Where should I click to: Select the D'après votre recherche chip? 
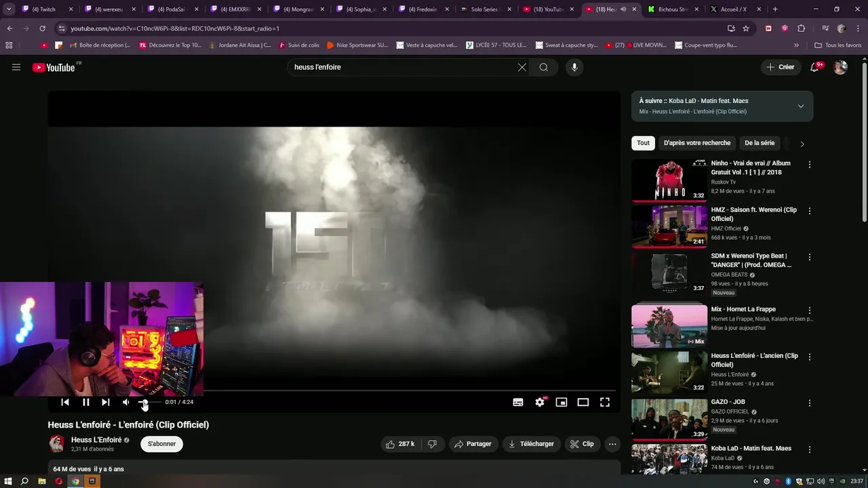click(x=697, y=143)
